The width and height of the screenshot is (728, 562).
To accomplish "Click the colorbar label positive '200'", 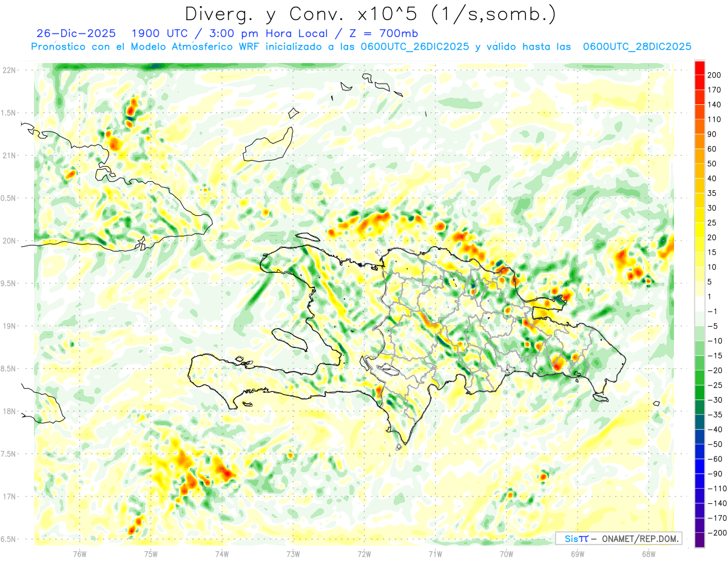I will coord(715,75).
